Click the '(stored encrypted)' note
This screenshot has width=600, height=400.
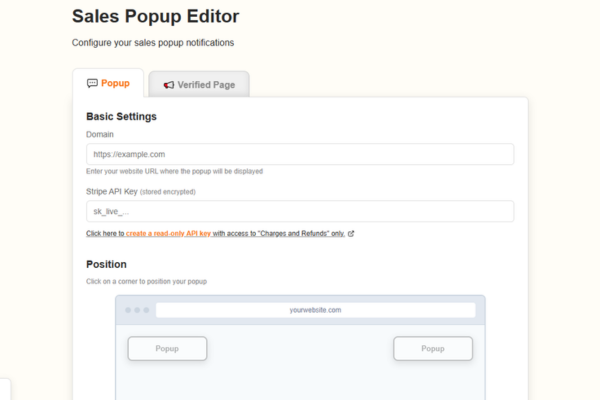coord(168,192)
